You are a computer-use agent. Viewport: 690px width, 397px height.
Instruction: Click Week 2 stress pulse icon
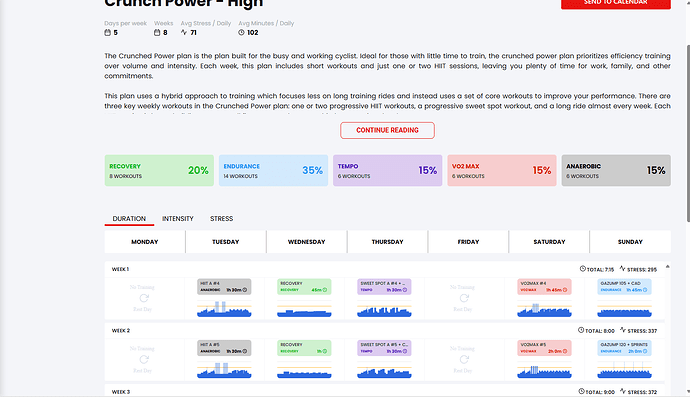[x=623, y=330]
